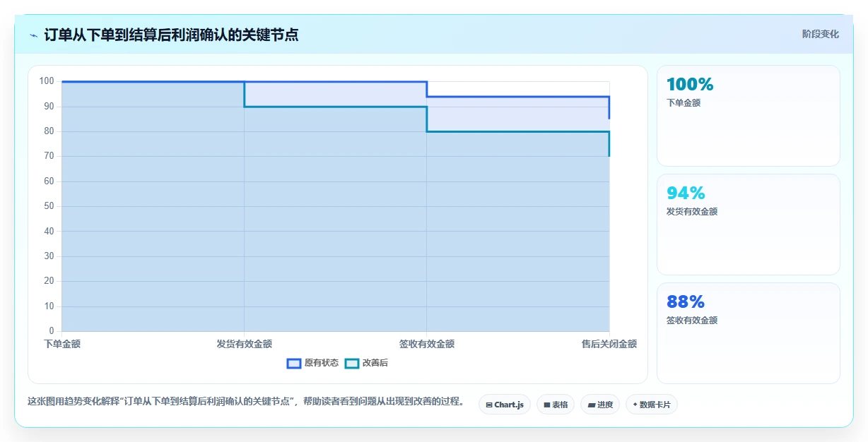Click the 进度 tag

click(x=600, y=405)
